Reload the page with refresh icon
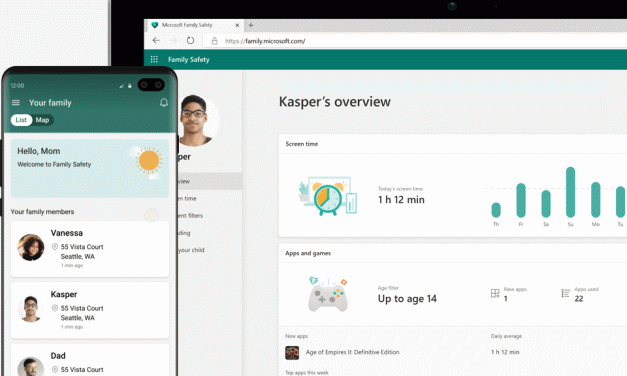The width and height of the screenshot is (627, 376). [x=190, y=40]
